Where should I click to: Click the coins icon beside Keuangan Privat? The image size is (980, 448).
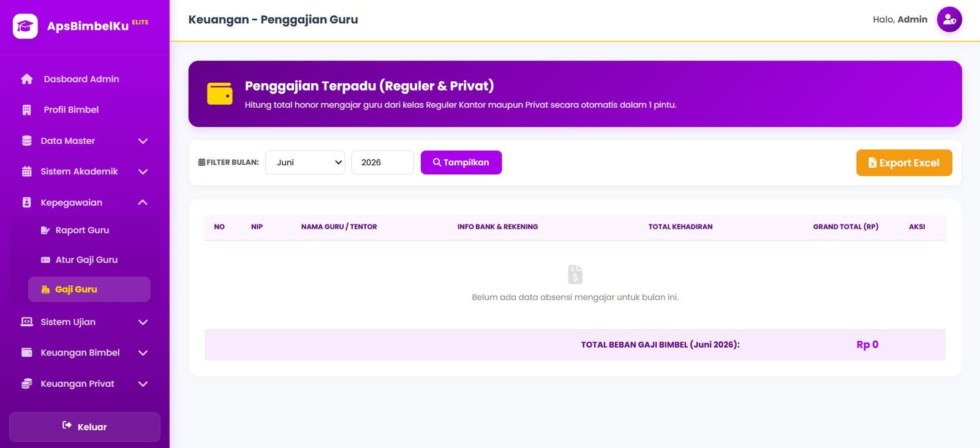point(27,384)
